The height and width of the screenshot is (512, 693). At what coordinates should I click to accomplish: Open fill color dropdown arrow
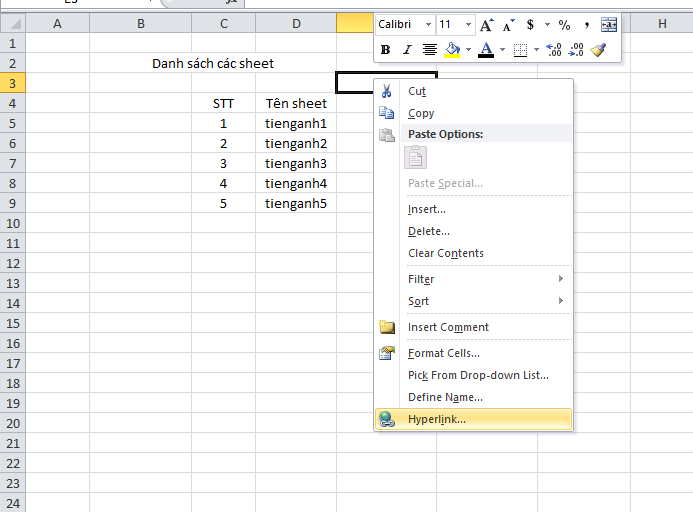click(x=468, y=50)
